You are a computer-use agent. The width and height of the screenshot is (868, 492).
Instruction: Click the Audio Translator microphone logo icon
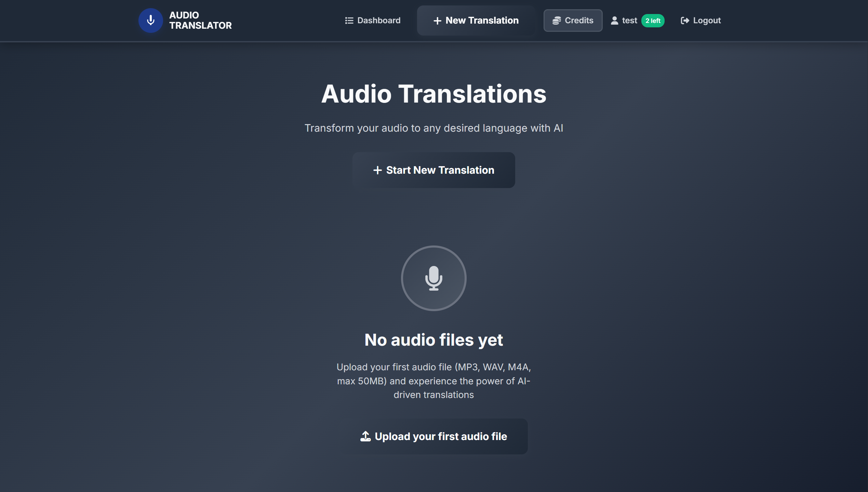[150, 21]
